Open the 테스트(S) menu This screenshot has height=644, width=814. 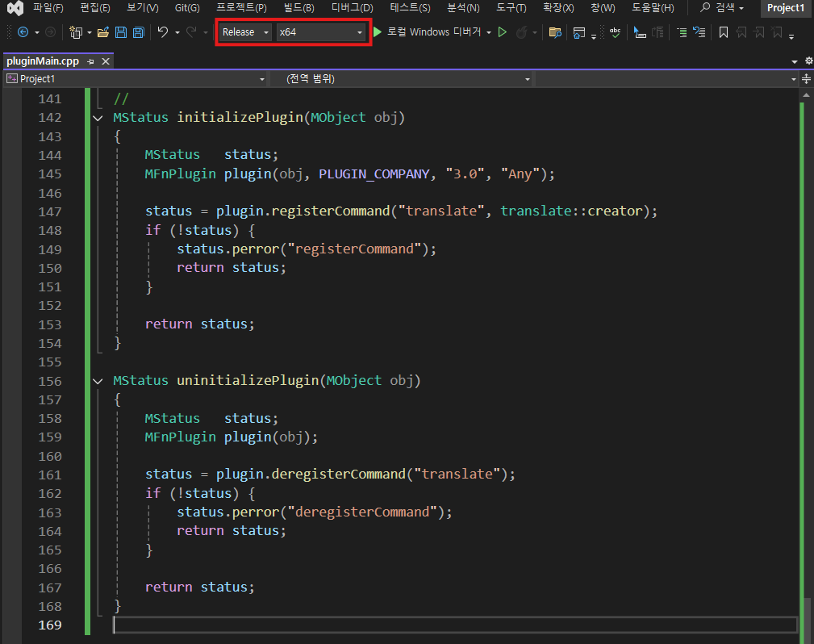point(410,8)
